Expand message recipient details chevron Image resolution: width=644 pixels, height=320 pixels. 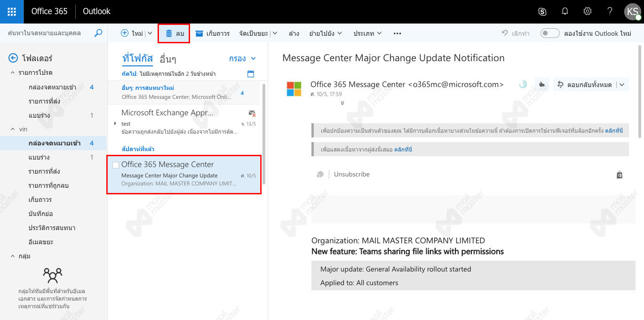342,103
